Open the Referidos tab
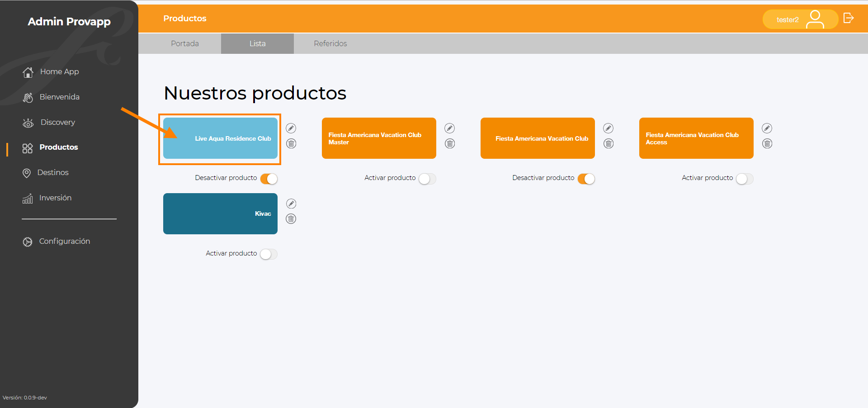 tap(330, 43)
